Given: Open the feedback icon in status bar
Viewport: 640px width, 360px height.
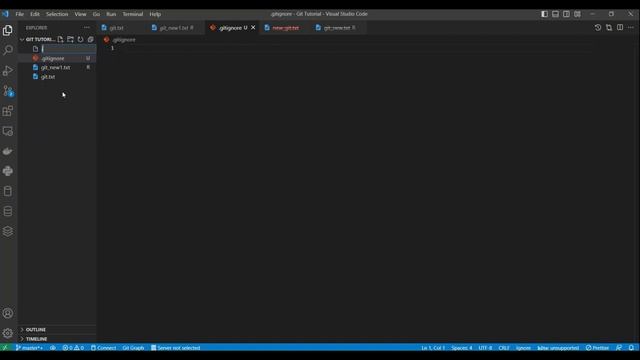Looking at the screenshot, I should coord(619,348).
